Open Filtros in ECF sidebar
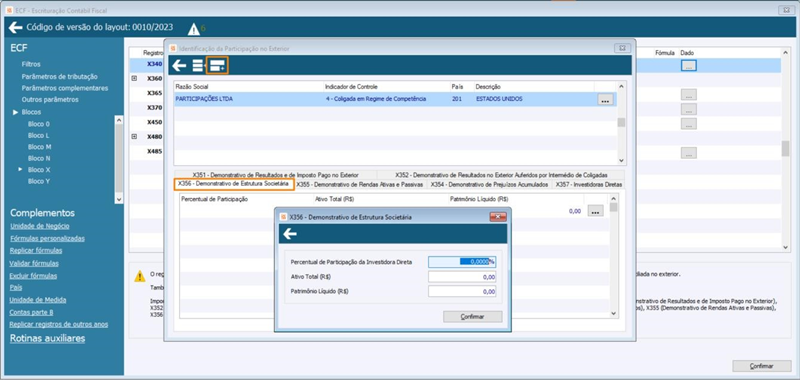 [x=31, y=64]
